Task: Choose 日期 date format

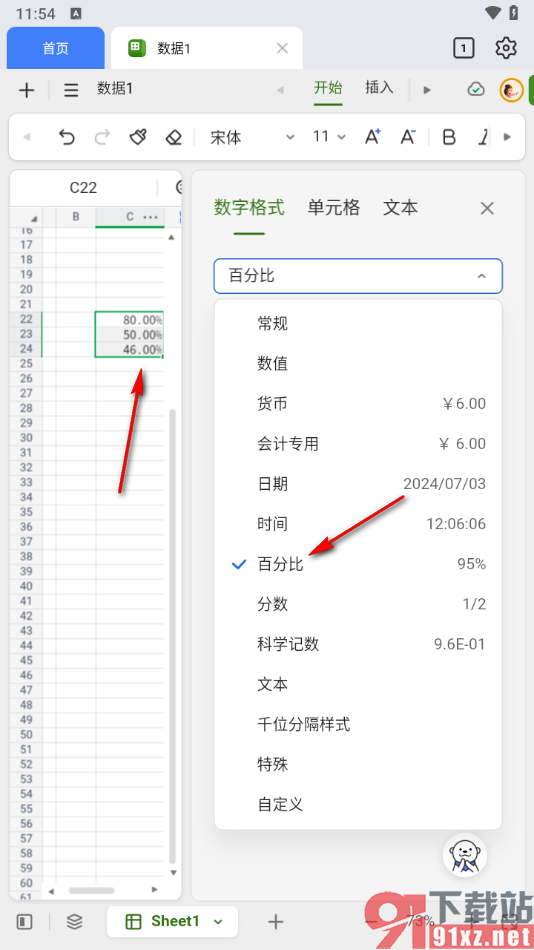Action: 358,483
